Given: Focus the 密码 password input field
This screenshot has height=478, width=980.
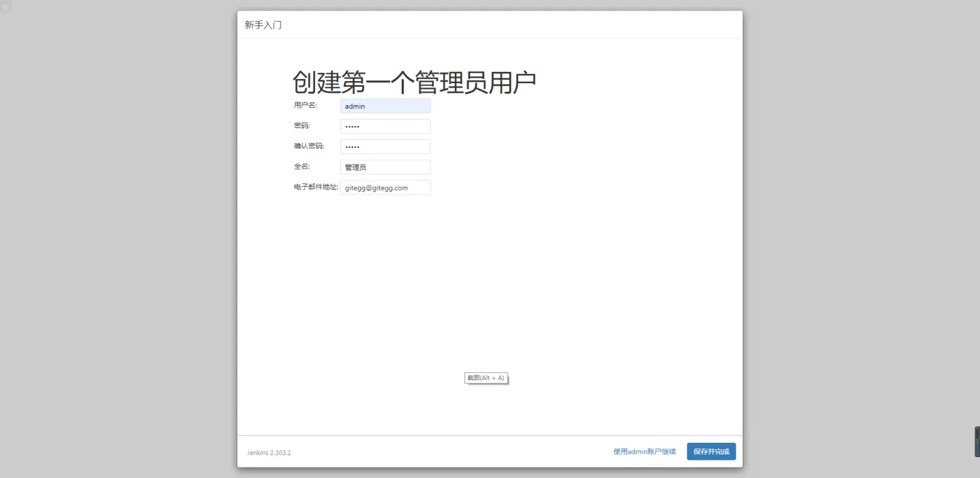Looking at the screenshot, I should (385, 126).
